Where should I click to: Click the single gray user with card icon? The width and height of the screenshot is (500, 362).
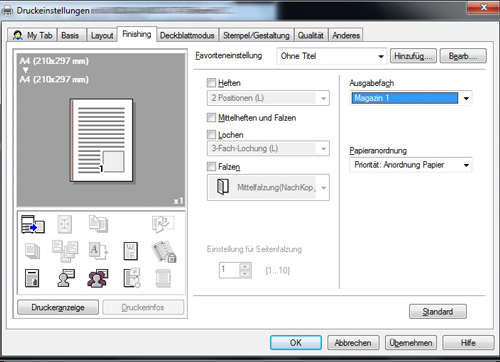[x=66, y=278]
